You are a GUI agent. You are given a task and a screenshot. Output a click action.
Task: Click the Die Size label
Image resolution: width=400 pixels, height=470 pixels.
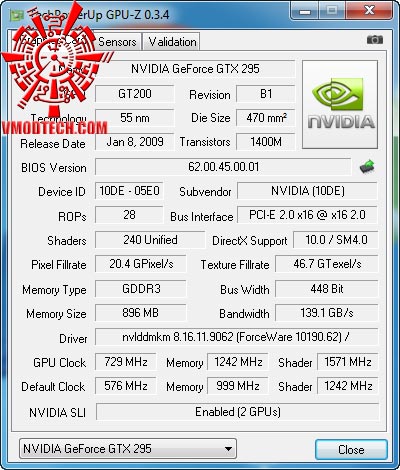(210, 118)
